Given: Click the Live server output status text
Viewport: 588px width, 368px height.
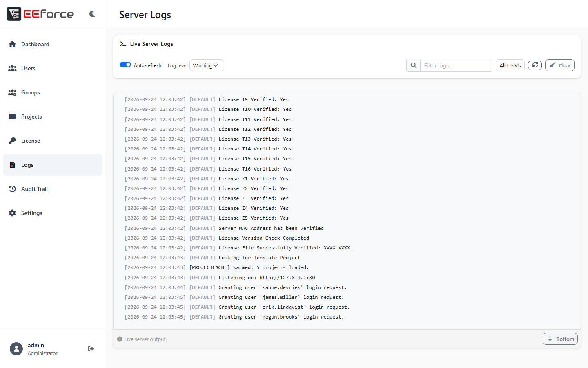Looking at the screenshot, I should pyautogui.click(x=145, y=339).
